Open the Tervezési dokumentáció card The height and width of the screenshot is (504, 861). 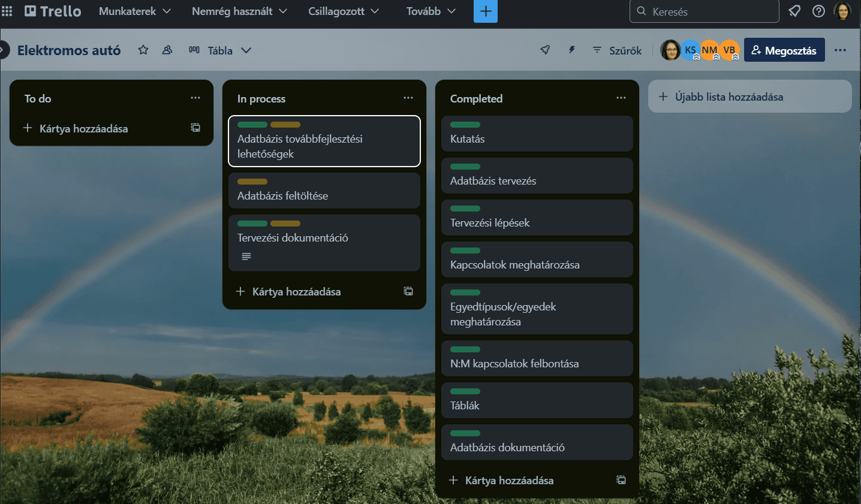click(x=324, y=243)
